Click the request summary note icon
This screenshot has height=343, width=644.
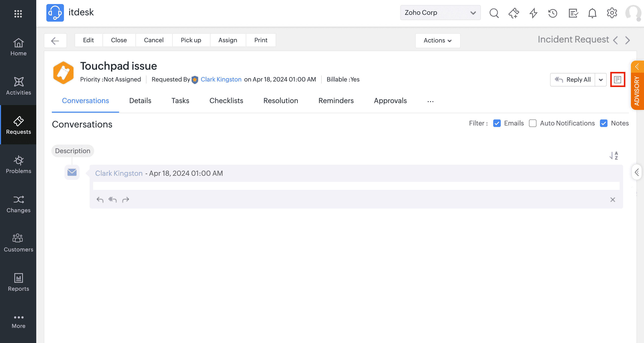click(x=617, y=80)
